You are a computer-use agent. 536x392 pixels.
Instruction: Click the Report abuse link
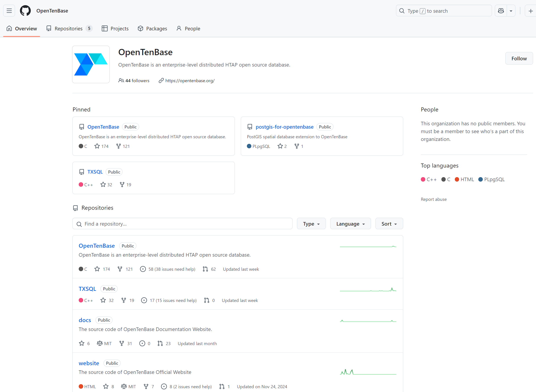click(434, 199)
